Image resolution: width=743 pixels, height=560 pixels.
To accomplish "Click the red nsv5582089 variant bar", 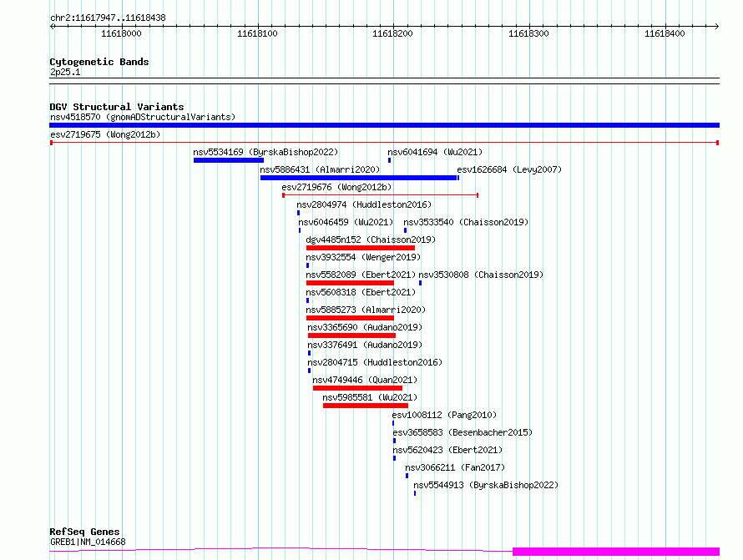I will pyautogui.click(x=350, y=283).
